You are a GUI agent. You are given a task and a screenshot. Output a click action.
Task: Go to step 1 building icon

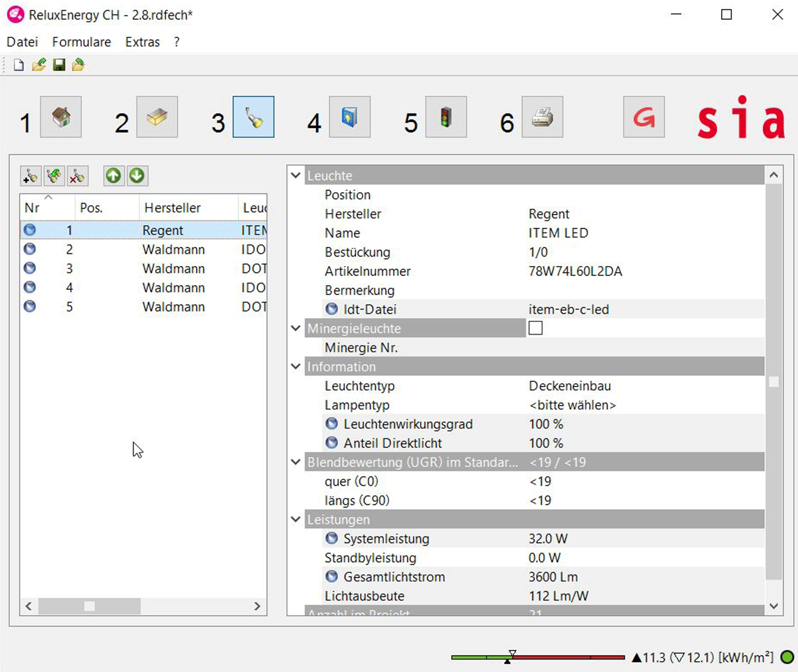[x=61, y=117]
